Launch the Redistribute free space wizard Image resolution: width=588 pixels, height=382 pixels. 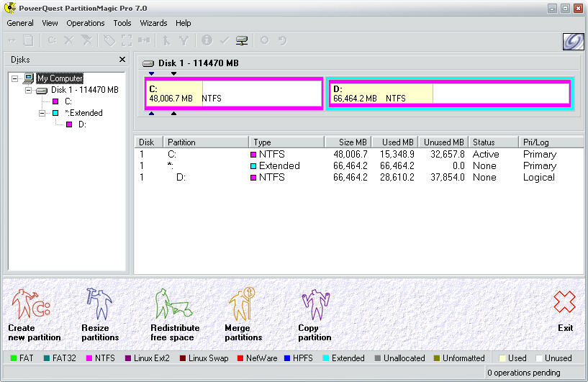pos(175,315)
